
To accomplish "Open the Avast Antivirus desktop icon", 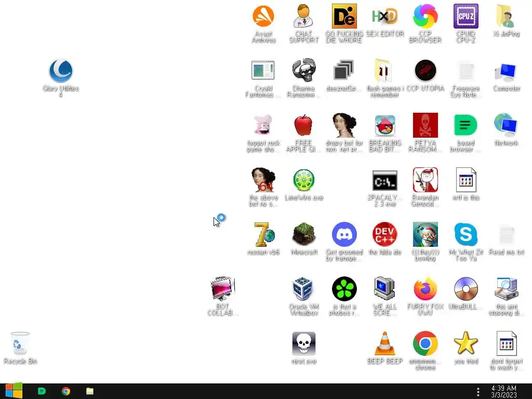I will [x=263, y=16].
